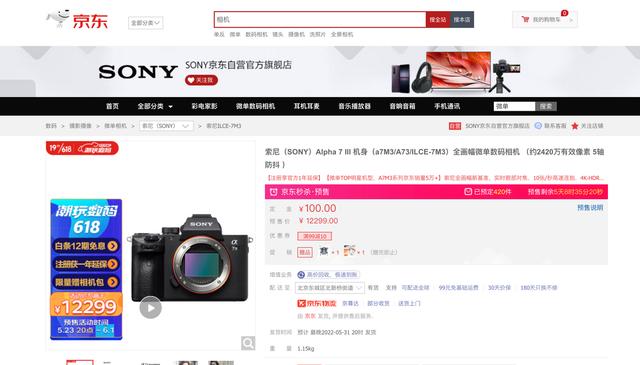Click the alarm clock icon beside 京东秒杀
This screenshot has width=640, height=365.
click(273, 191)
